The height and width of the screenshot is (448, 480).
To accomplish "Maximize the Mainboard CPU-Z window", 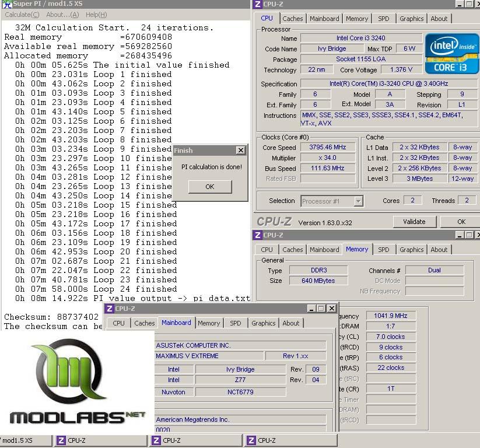I will (x=321, y=309).
